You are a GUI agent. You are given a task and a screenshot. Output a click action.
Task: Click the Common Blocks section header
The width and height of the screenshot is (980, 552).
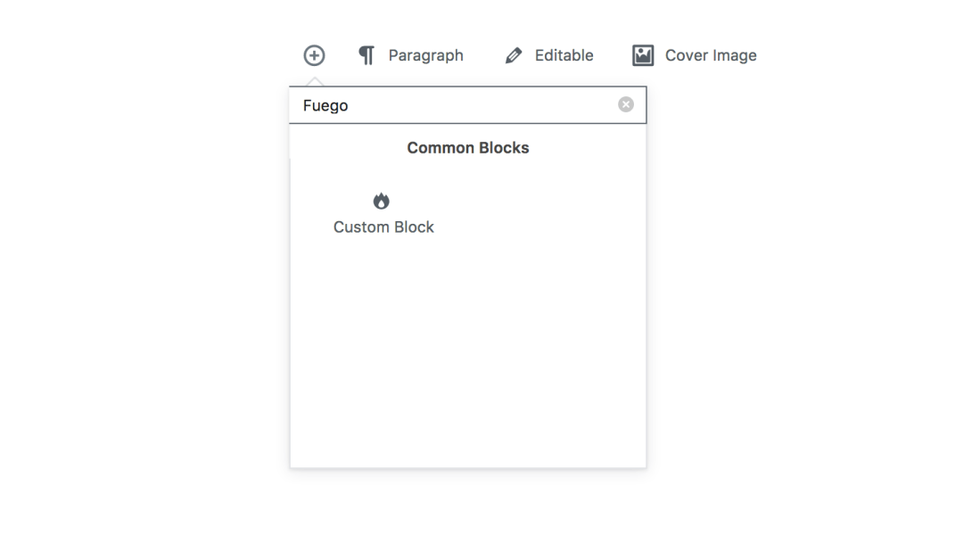[467, 147]
